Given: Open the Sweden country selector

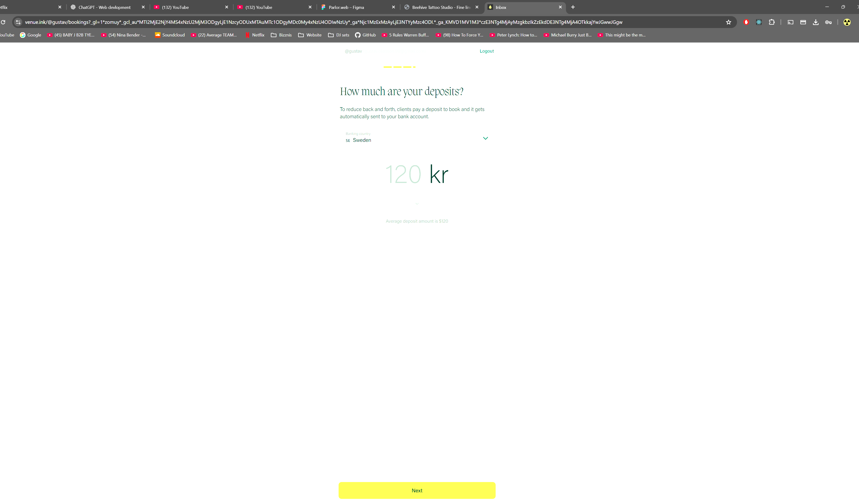Looking at the screenshot, I should (x=362, y=140).
